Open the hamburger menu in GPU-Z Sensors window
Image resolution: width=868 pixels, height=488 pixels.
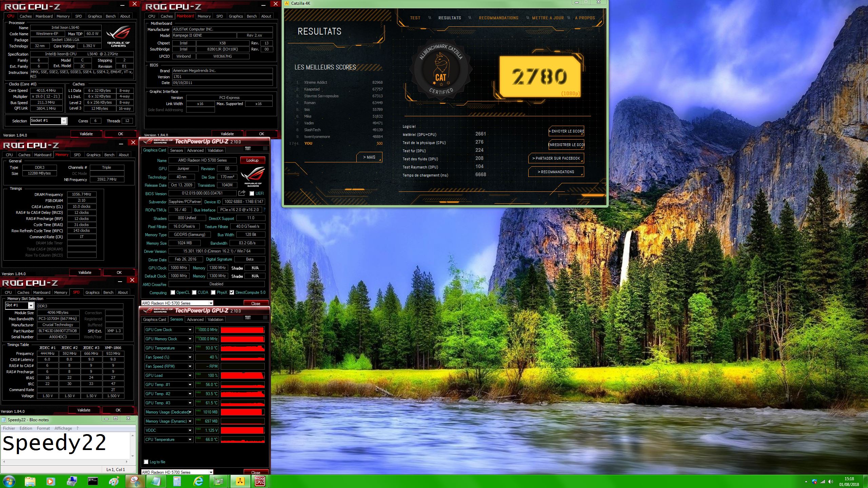(265, 318)
